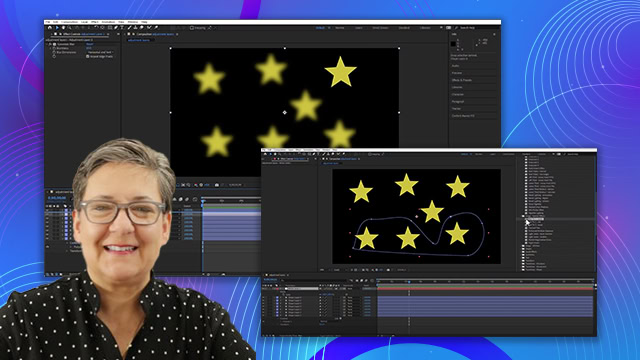The image size is (640, 360).
Task: Switch to Default workspace in back window
Action: [320, 28]
